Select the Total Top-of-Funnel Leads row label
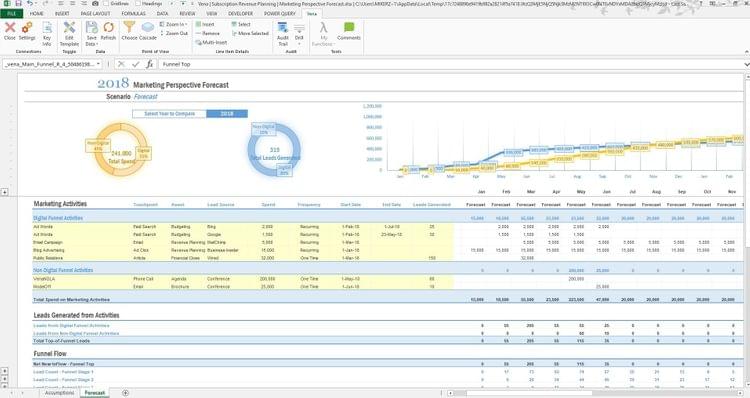The height and width of the screenshot is (398, 750). tap(62, 341)
